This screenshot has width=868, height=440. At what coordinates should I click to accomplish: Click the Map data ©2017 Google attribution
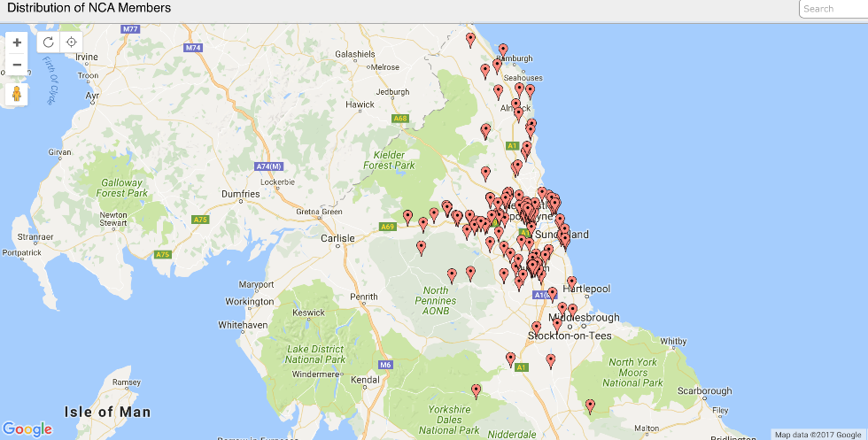(818, 435)
